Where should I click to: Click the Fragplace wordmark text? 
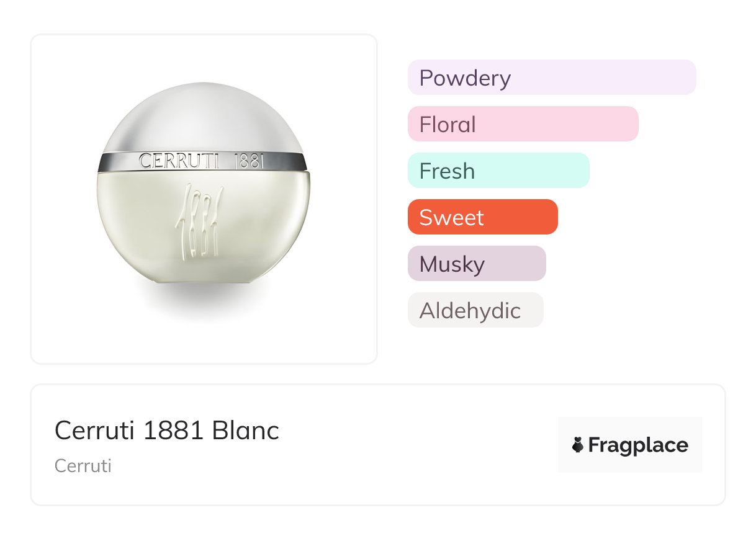(638, 445)
